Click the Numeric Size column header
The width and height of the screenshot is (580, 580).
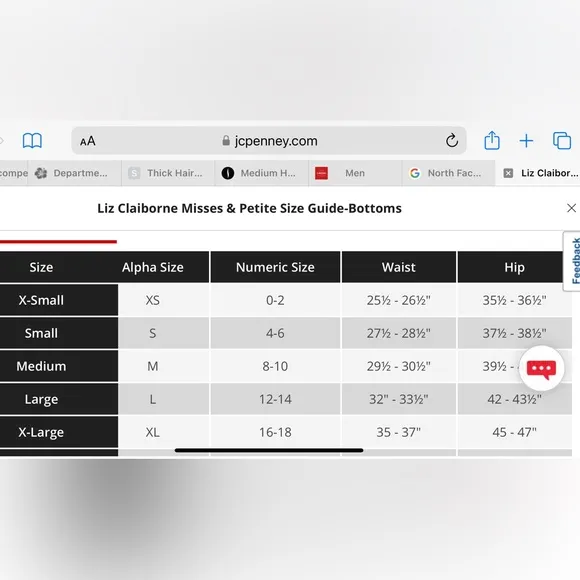pos(275,267)
